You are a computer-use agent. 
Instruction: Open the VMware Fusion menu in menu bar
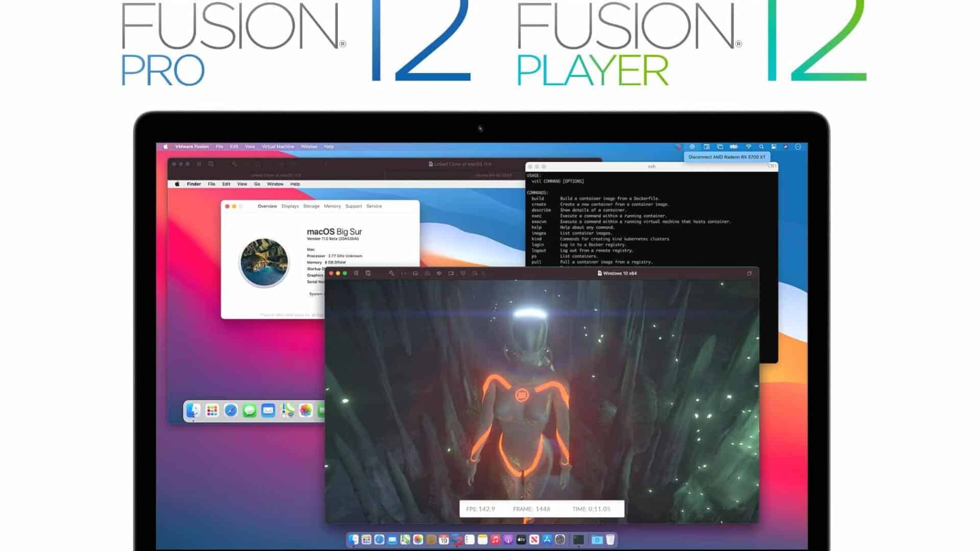[x=192, y=146]
